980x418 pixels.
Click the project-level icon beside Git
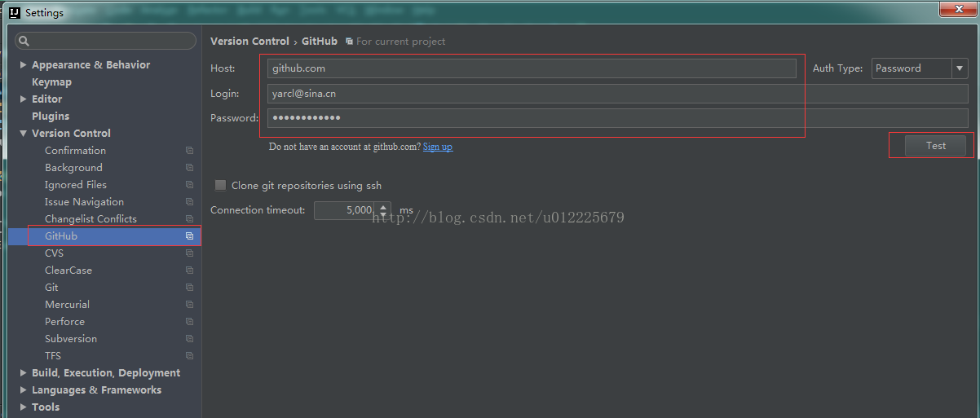pos(189,288)
